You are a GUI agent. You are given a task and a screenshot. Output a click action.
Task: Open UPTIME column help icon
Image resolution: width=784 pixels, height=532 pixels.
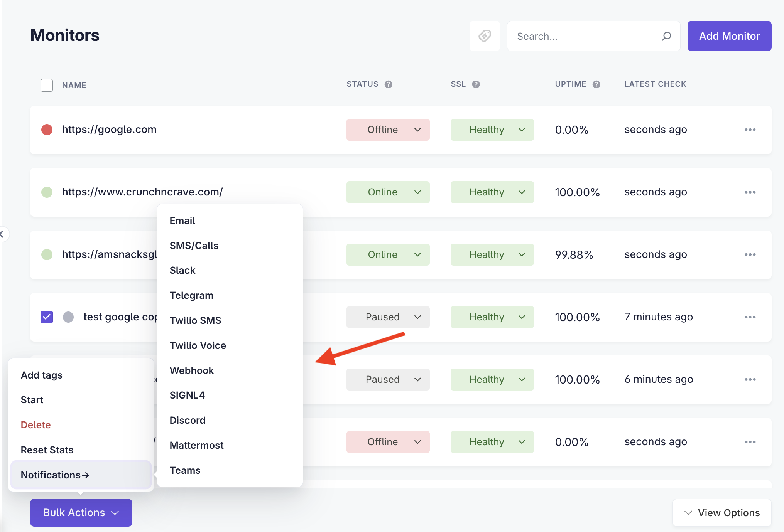(x=596, y=84)
